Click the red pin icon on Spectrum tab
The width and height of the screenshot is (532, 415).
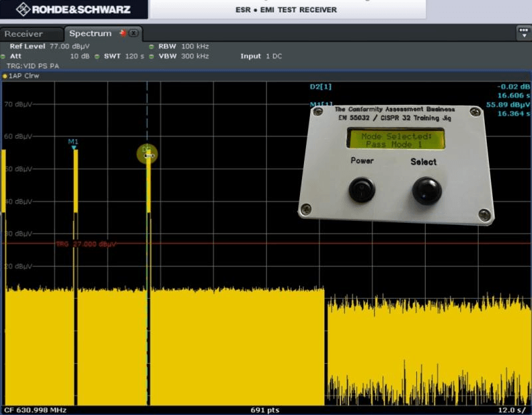pos(122,33)
